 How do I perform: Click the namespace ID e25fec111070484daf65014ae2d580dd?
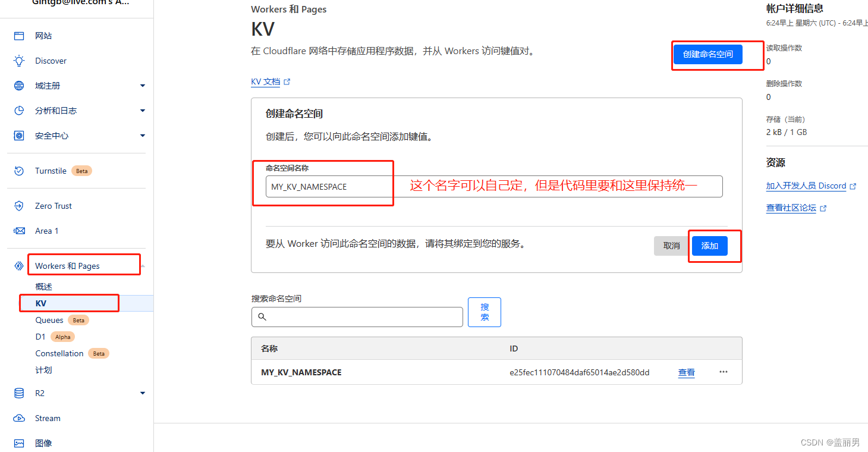(580, 372)
